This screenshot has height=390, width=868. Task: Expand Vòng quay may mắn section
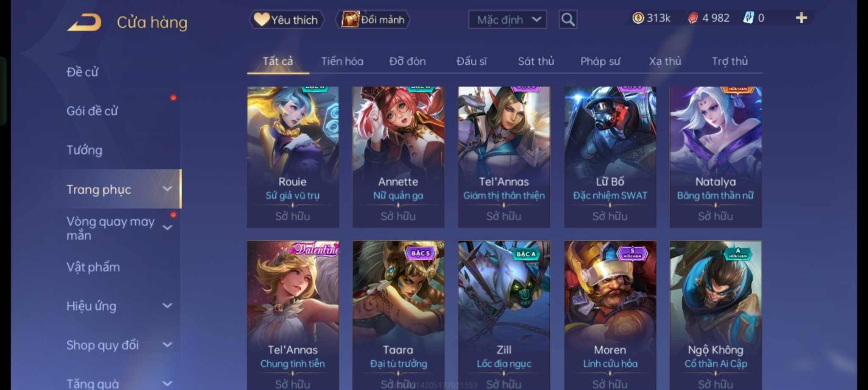pos(167,228)
